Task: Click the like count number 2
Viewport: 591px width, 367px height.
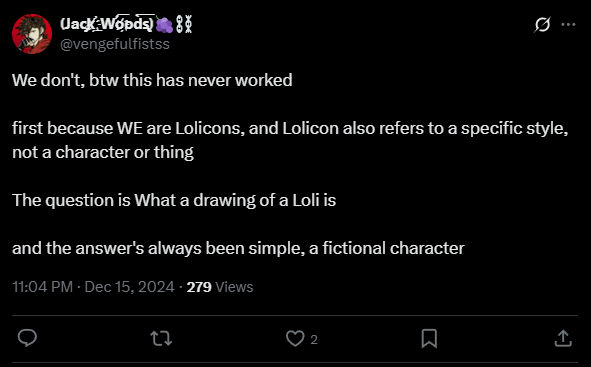Action: point(314,339)
